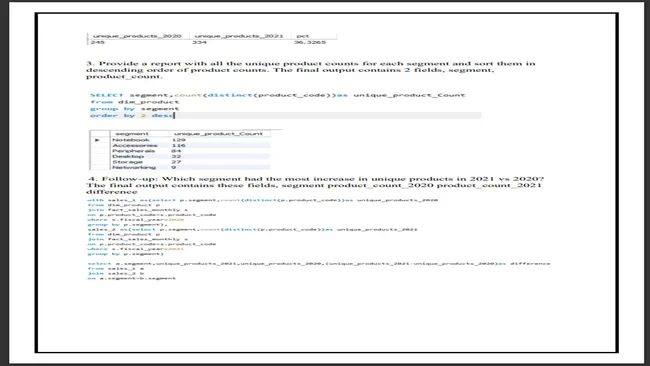The width and height of the screenshot is (650, 366).
Task: Click the 'on a.segment=b.segment' line
Action: 132,279
